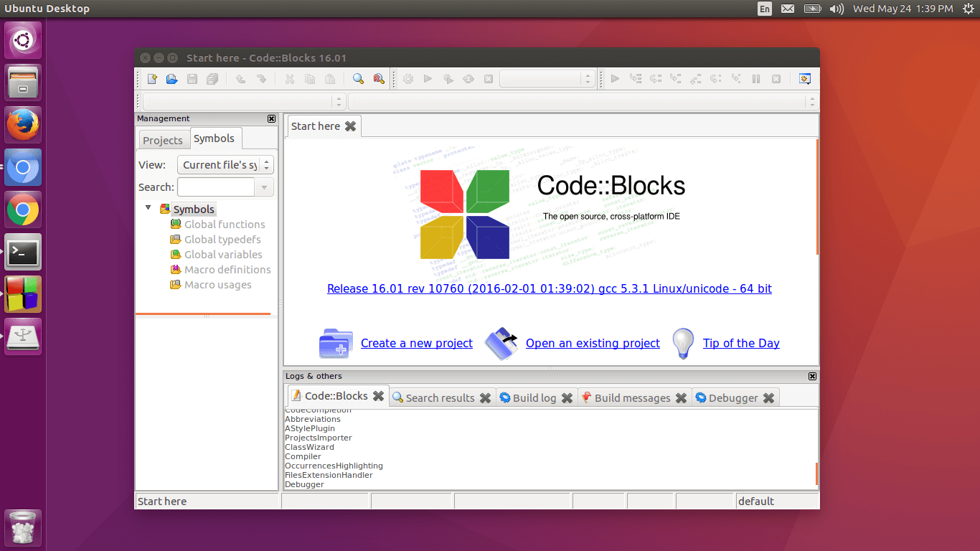The image size is (980, 551).
Task: Close the Management panel
Action: pyautogui.click(x=271, y=119)
